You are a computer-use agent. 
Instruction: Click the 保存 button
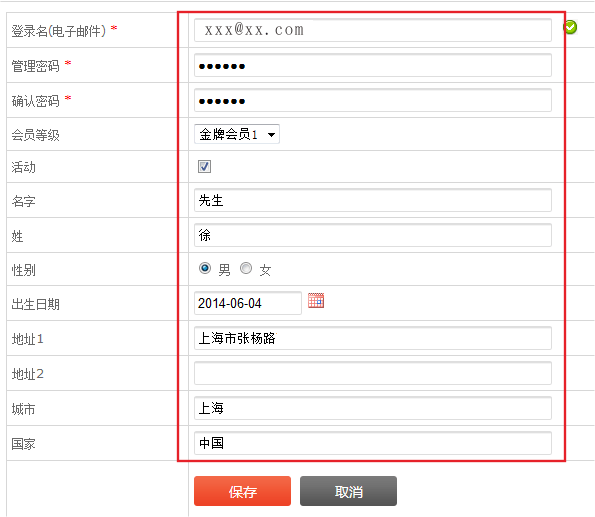[x=242, y=491]
